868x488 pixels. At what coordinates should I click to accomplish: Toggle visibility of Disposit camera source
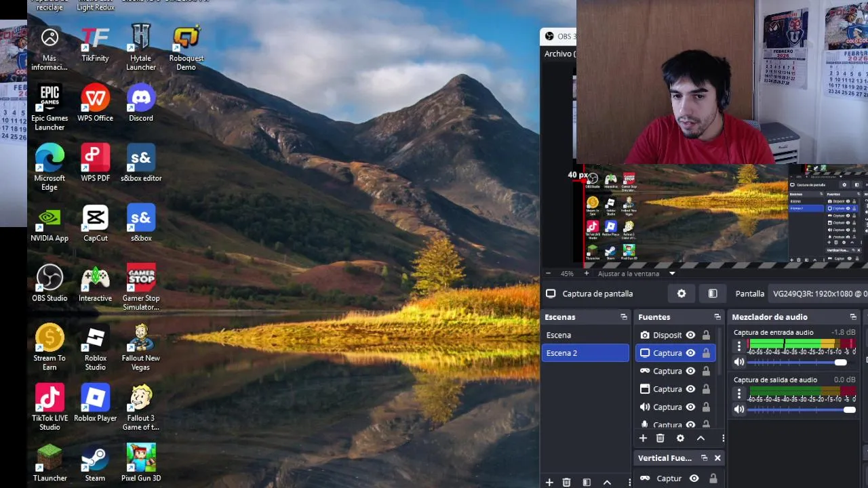[x=690, y=335]
